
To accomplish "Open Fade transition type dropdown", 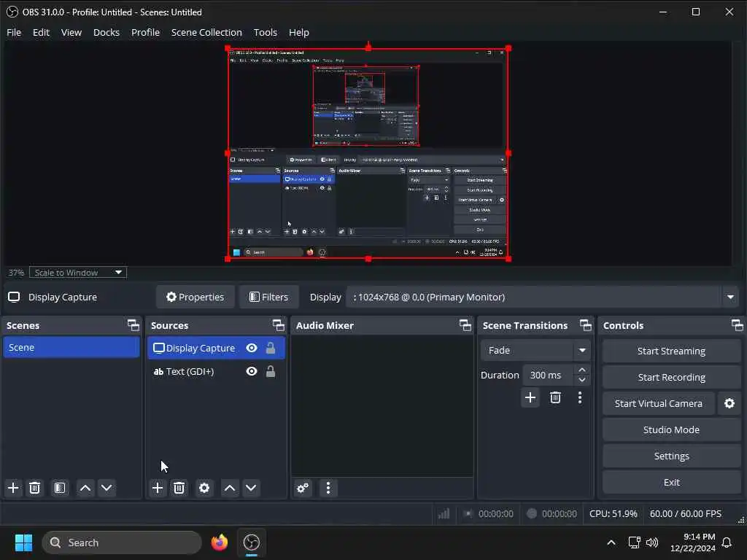I will click(x=535, y=351).
